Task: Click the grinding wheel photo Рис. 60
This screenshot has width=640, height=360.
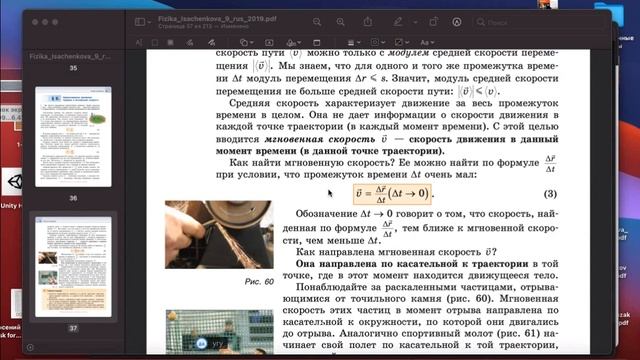Action: coord(219,234)
